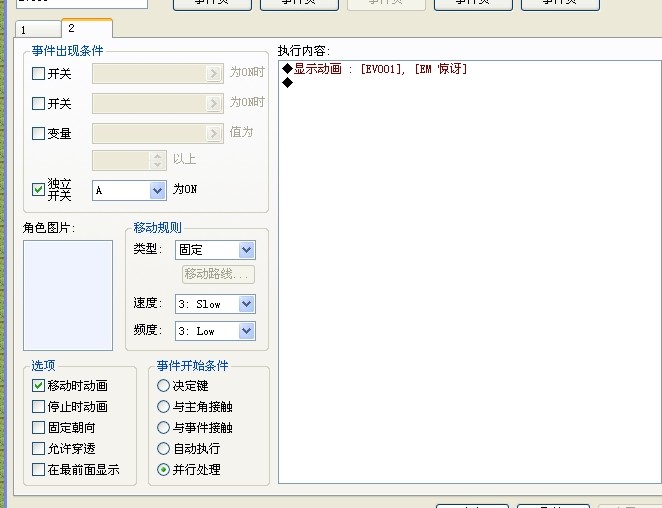The image size is (662, 508).
Task: Click the second switch selector arrow button
Action: [x=214, y=103]
